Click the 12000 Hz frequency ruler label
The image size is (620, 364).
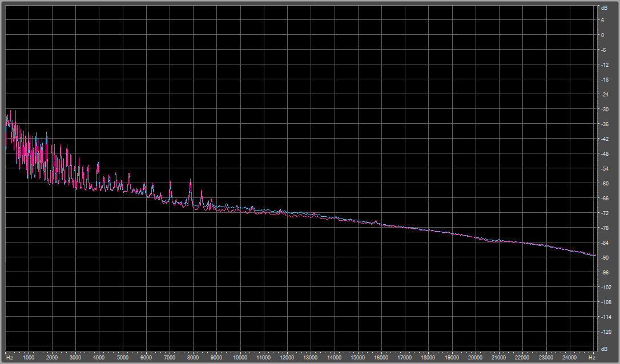(287, 357)
